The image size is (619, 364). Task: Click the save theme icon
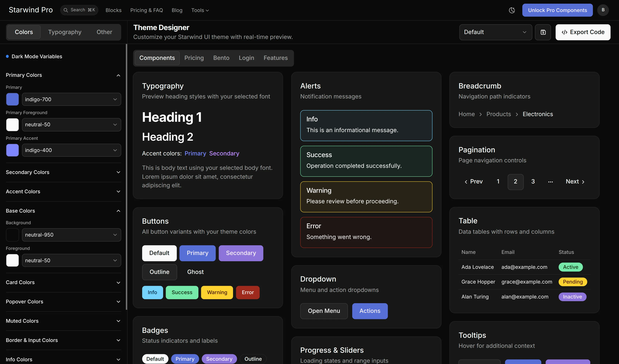point(543,32)
